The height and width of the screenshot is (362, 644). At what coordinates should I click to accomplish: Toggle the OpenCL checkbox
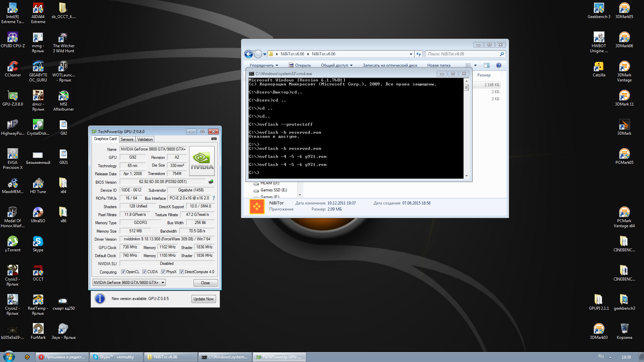tap(123, 272)
